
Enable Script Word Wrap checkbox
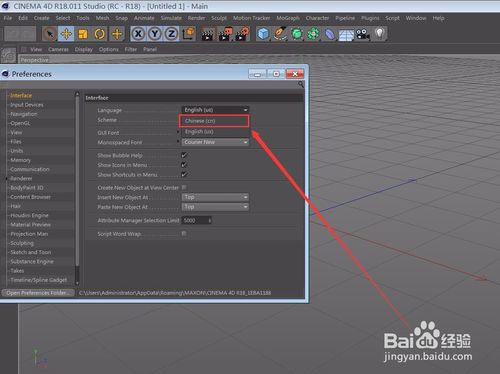tap(184, 234)
